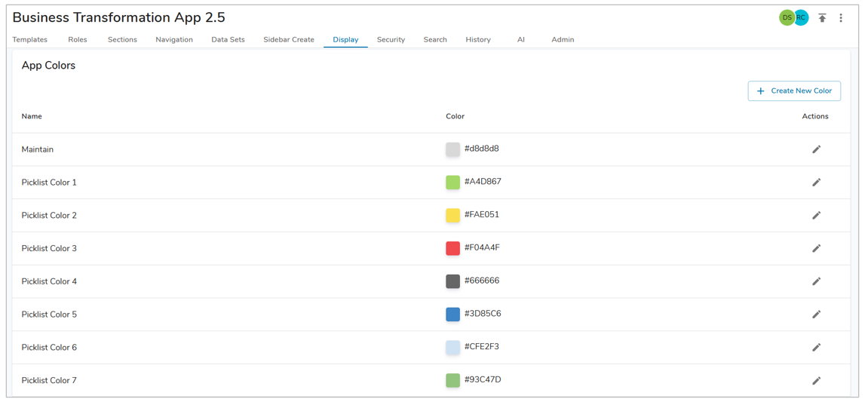Go to the Data Sets tab
This screenshot has height=405, width=868.
228,39
